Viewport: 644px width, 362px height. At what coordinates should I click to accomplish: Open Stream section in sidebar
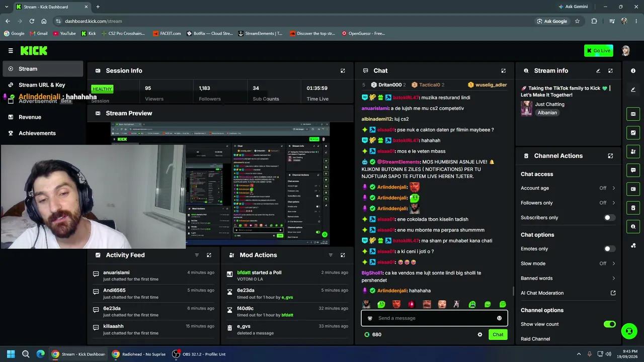pos(43,69)
